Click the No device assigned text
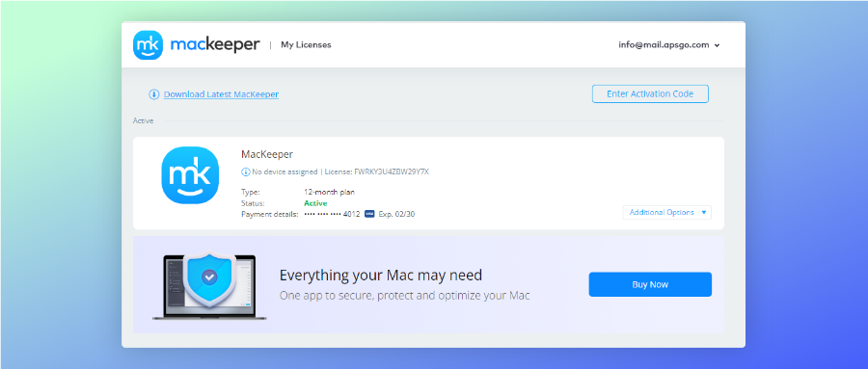This screenshot has height=369, width=868. pos(285,172)
